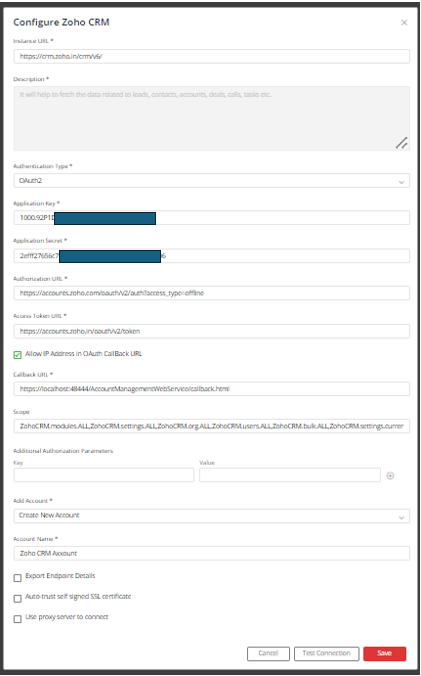421x676 pixels.
Task: Click the Additional Authorization Parameters label
Action: coord(63,451)
